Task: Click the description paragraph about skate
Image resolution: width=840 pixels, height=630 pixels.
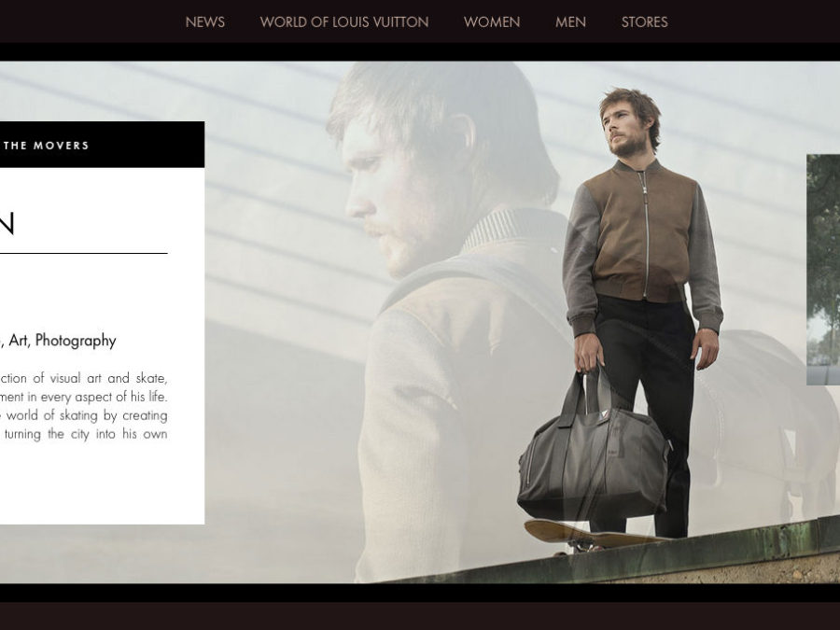Action: 84,406
